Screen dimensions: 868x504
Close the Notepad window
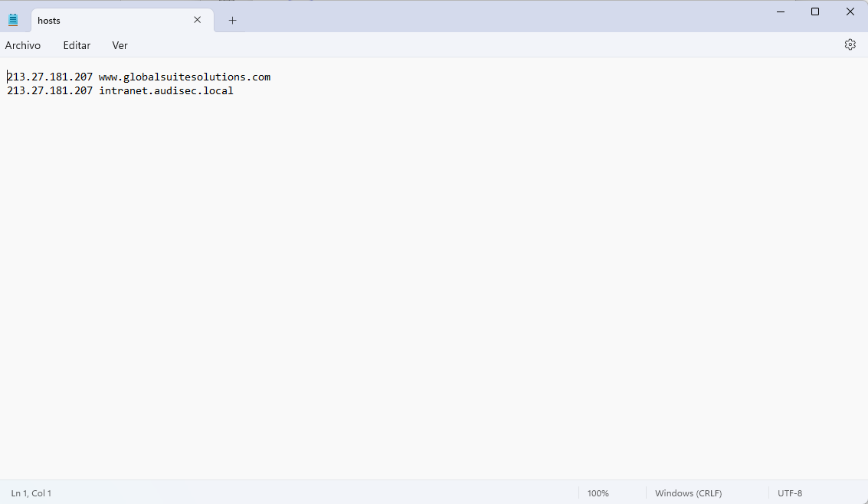(x=850, y=11)
